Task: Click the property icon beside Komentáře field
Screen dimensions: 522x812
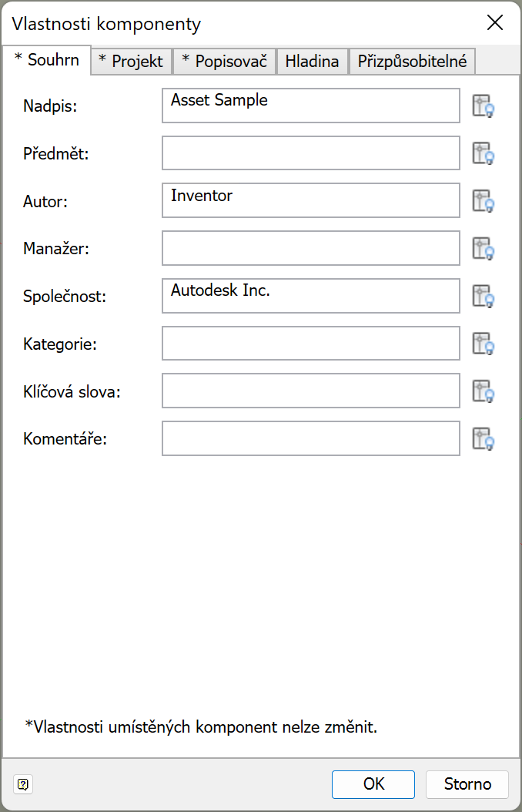Action: pyautogui.click(x=483, y=439)
